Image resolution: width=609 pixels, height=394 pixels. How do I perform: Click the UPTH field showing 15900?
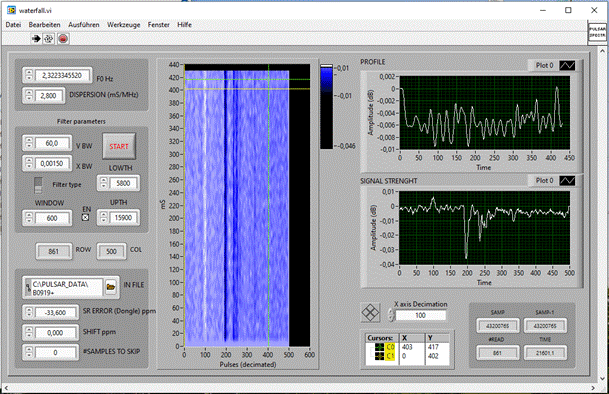click(124, 218)
